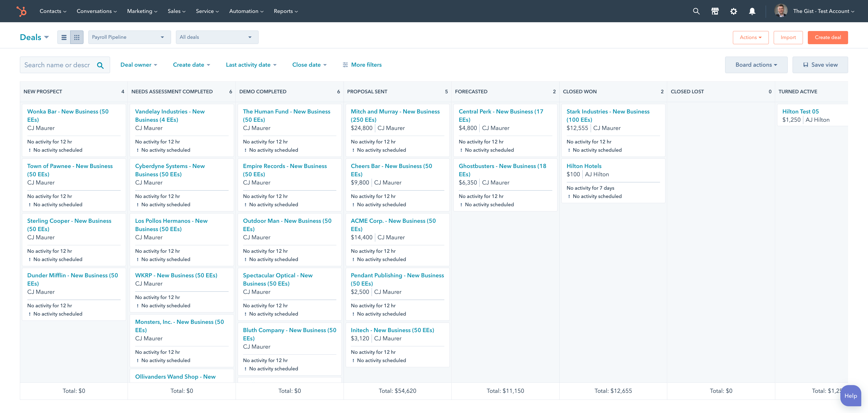
Task: Click the HubSpot sprocket logo
Action: [x=21, y=11]
